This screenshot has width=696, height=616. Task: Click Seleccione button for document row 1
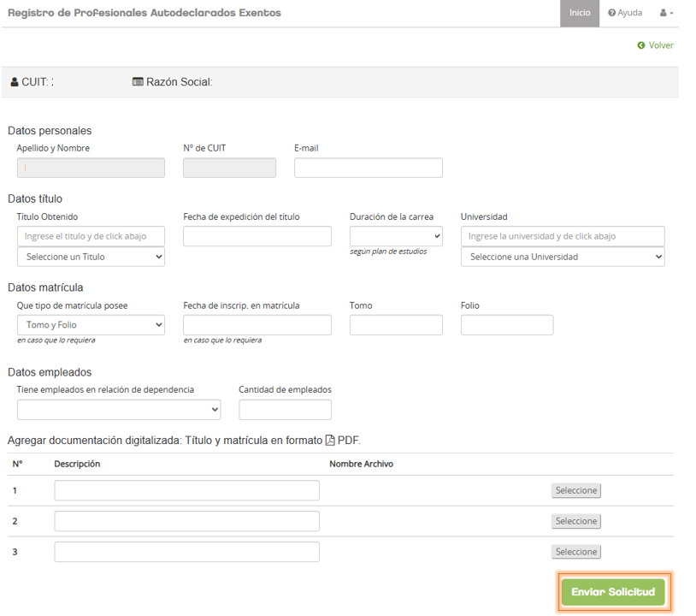575,490
